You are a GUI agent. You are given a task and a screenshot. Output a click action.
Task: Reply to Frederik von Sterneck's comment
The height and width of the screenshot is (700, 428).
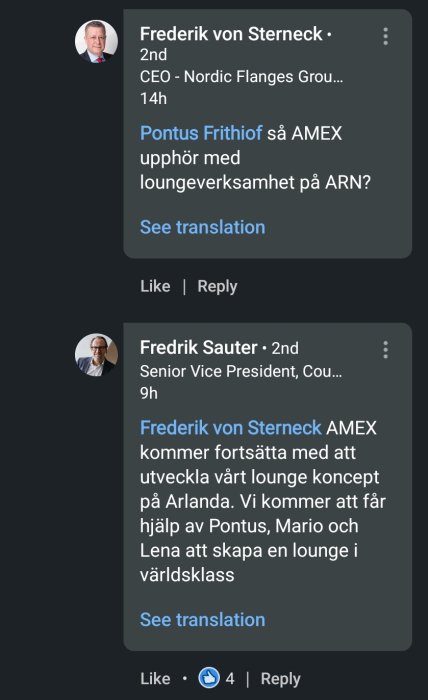217,286
